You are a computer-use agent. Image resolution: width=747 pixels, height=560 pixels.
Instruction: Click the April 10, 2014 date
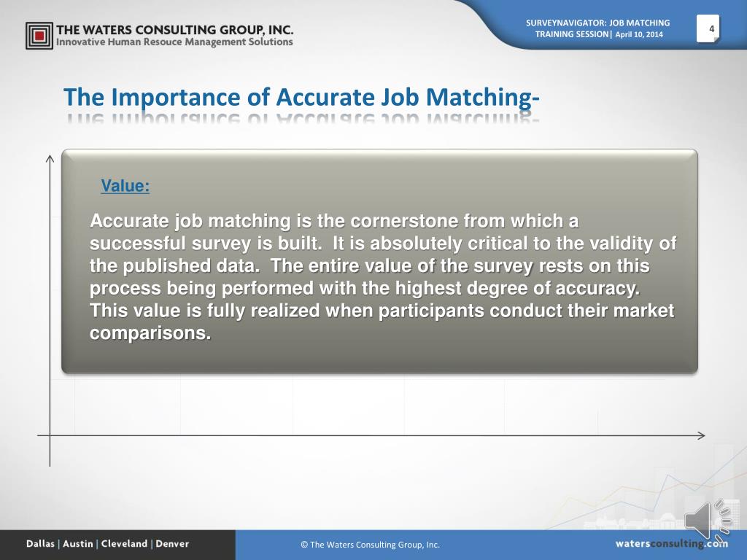pyautogui.click(x=639, y=34)
